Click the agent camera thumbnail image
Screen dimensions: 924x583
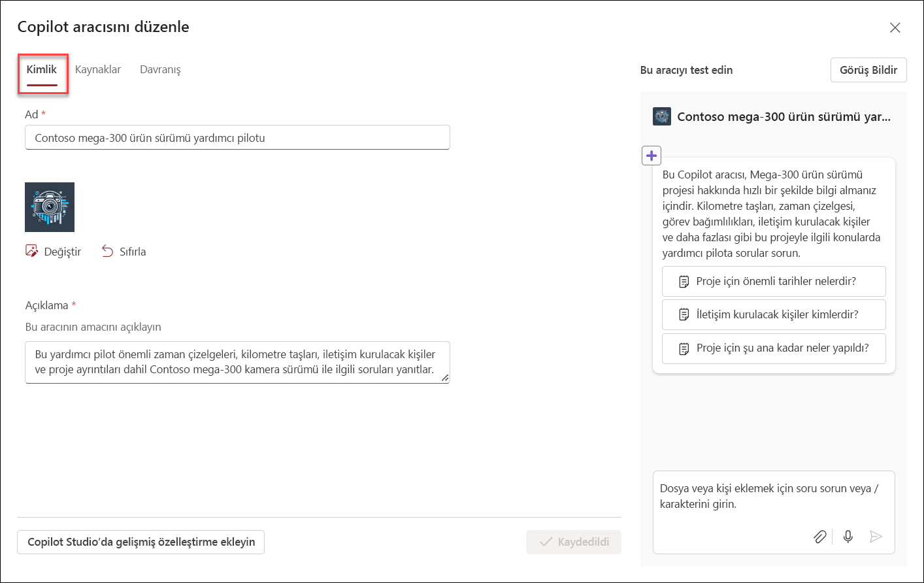tap(50, 207)
